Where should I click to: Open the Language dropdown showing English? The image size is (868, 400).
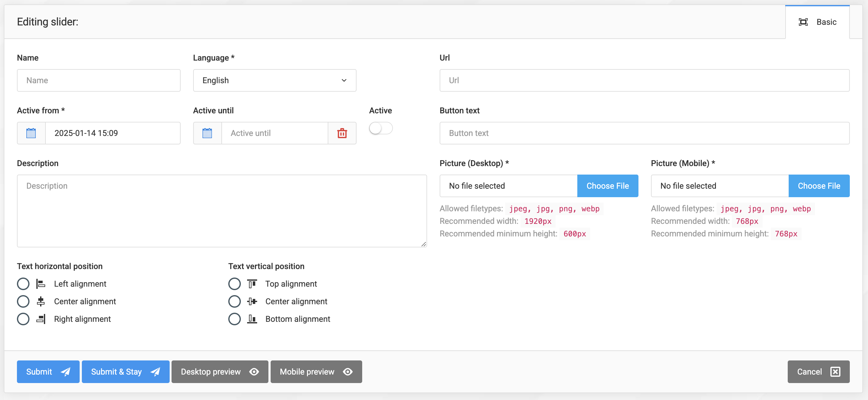[274, 80]
